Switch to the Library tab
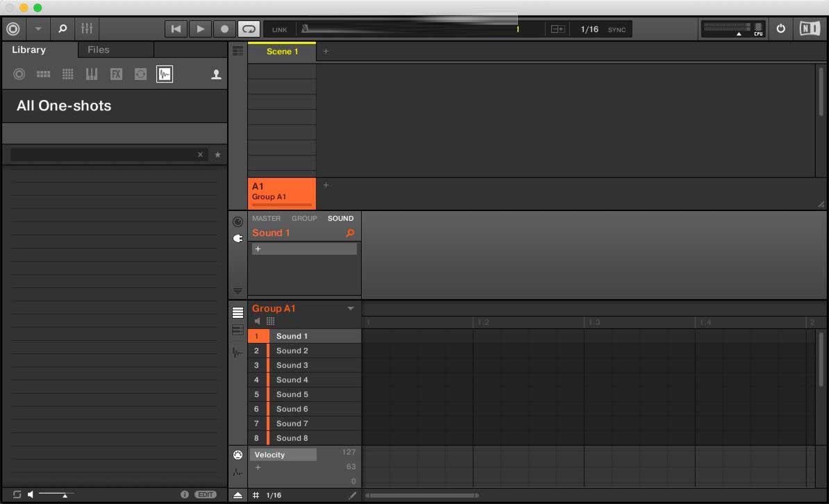Screen dimensions: 829x504 [x=28, y=49]
